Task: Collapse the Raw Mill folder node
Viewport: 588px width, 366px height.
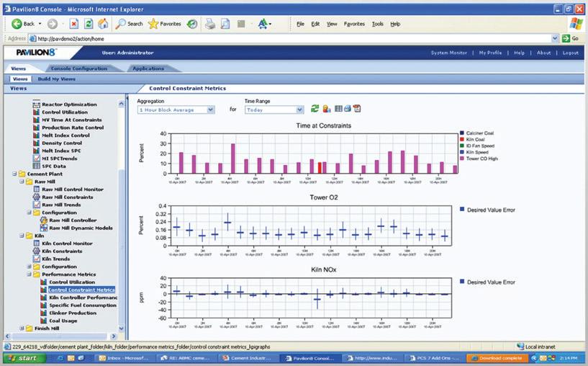Action: 22,182
